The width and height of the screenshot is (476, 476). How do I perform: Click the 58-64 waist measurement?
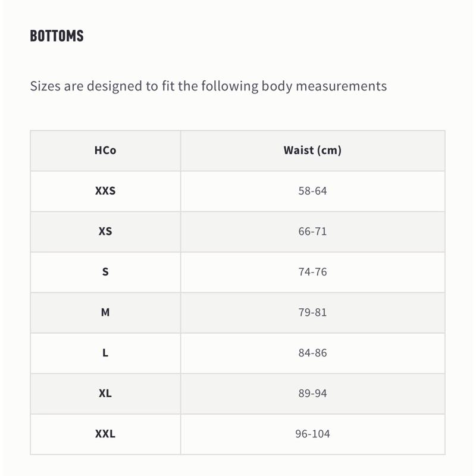[x=312, y=191]
